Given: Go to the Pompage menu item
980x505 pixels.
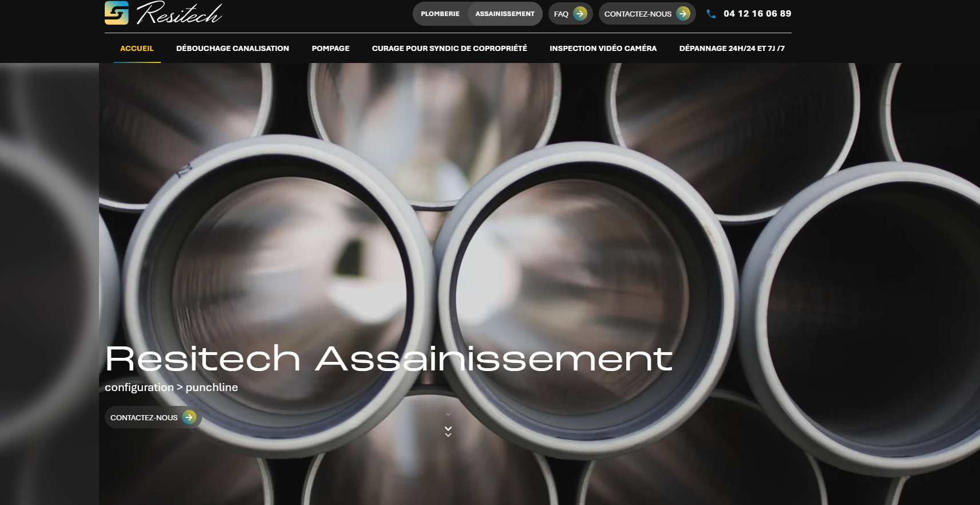Looking at the screenshot, I should pyautogui.click(x=330, y=48).
